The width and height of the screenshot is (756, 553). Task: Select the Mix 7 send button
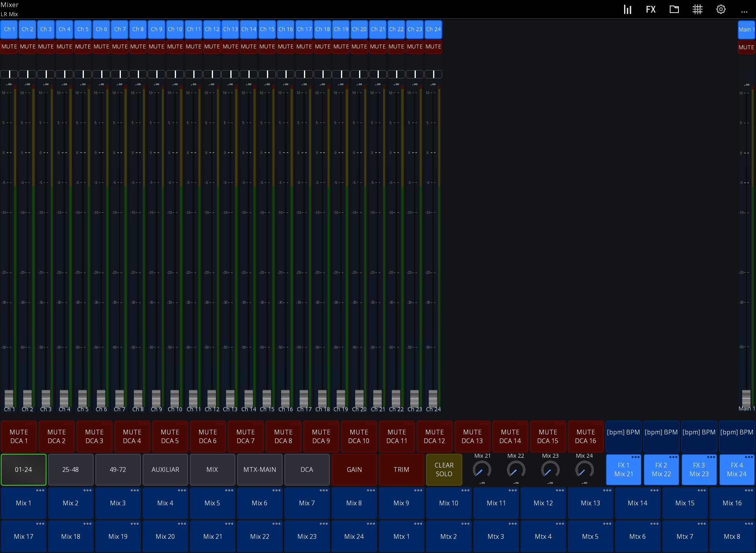[x=307, y=503]
